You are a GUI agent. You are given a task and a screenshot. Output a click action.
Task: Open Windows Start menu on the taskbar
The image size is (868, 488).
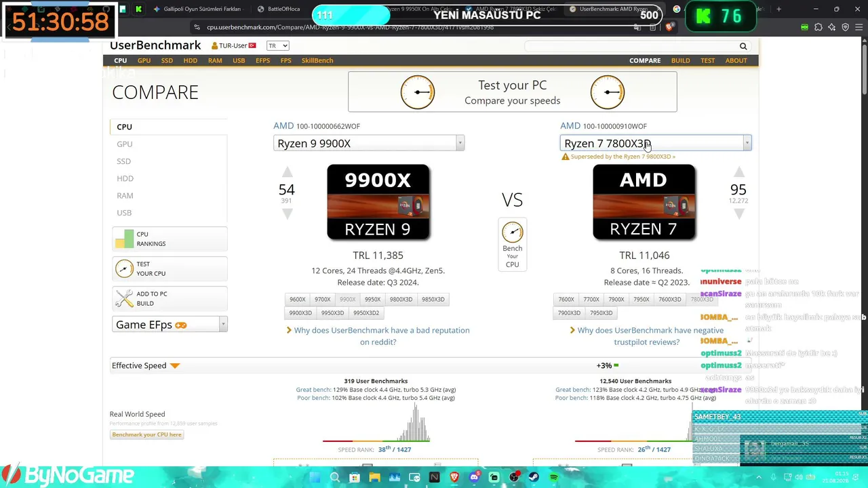pos(315,478)
